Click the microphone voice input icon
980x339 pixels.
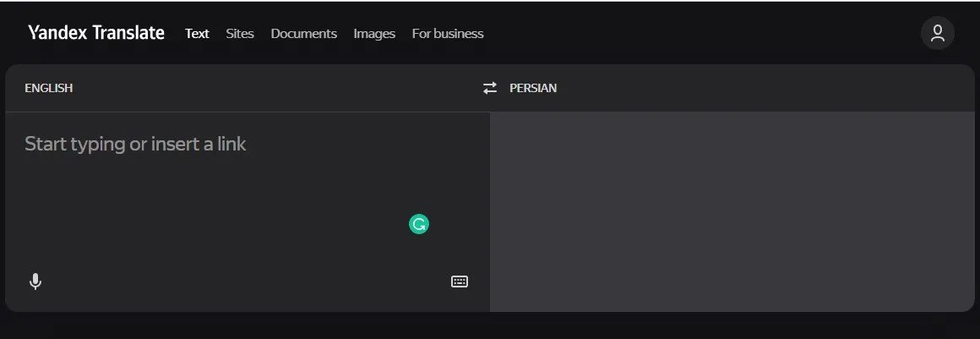pyautogui.click(x=35, y=282)
